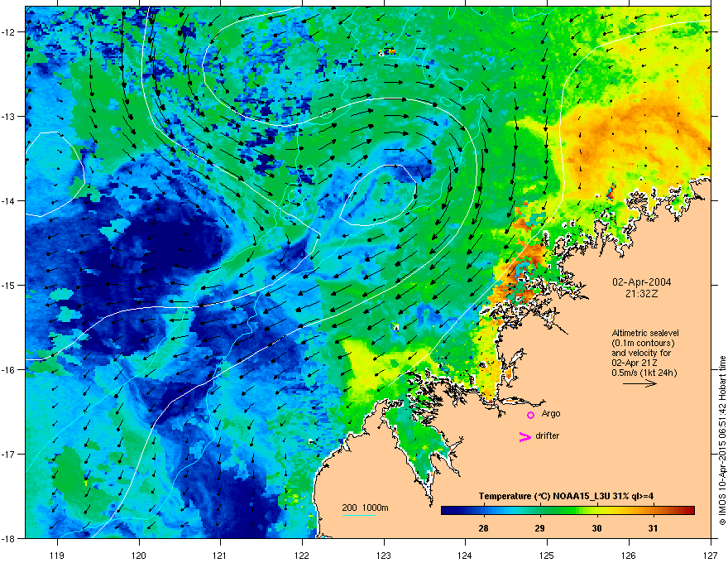This screenshot has width=728, height=563.
Task: Click the '02-Apr 21Z' legend line
Action: (634, 363)
